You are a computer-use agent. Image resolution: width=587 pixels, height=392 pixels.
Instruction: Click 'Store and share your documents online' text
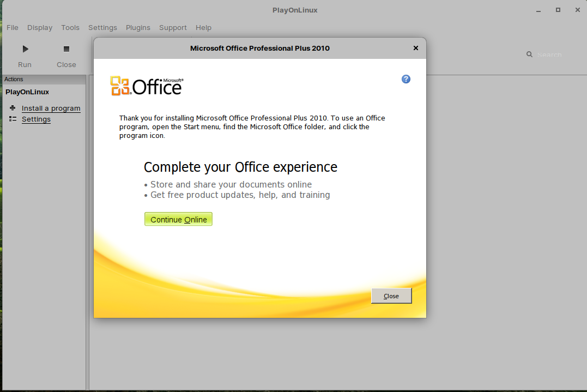tap(231, 184)
